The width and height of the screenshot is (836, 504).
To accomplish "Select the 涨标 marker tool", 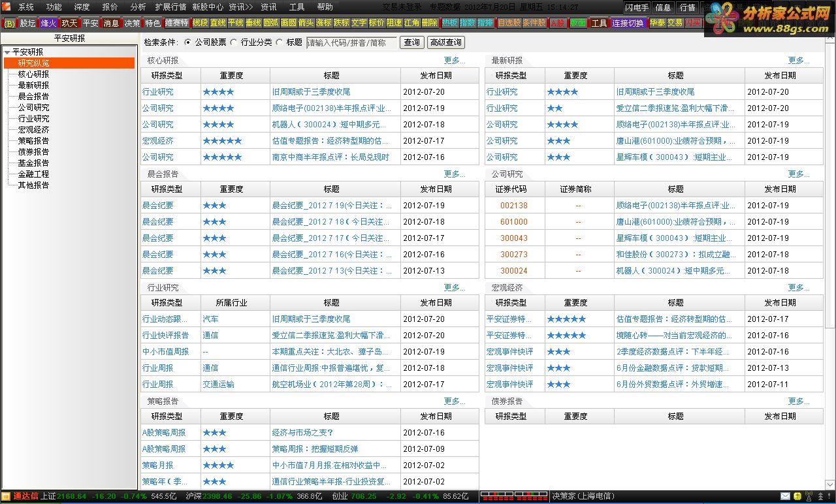I will (323, 23).
